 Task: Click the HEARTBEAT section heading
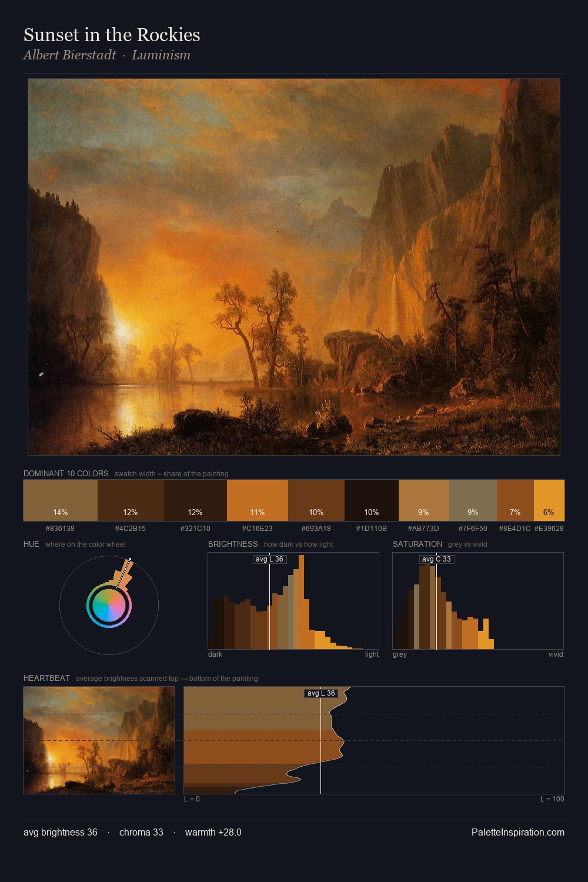tap(46, 678)
